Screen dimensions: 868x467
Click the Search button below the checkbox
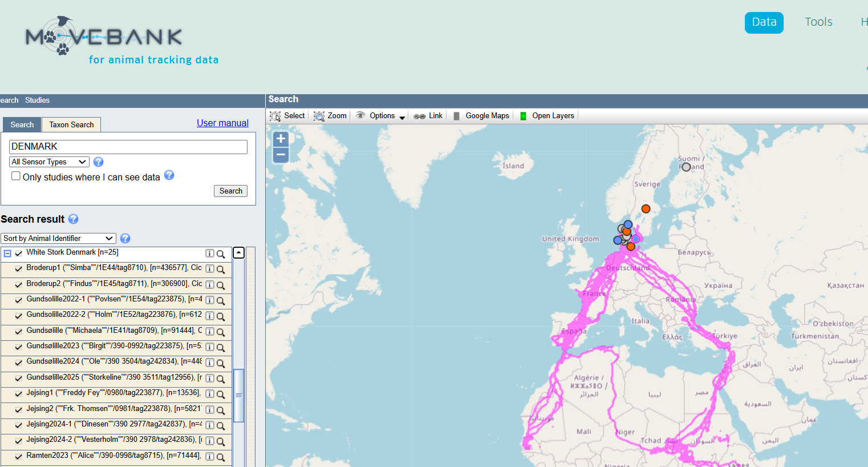pos(230,191)
